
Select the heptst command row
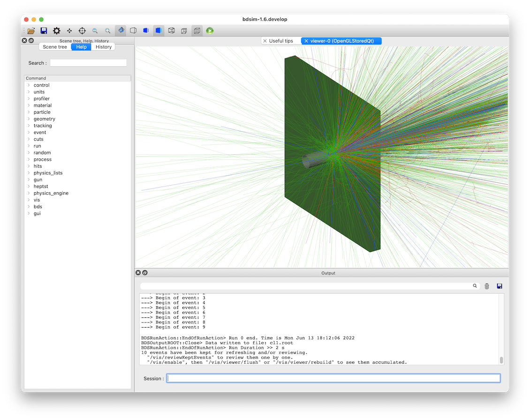pyautogui.click(x=77, y=187)
